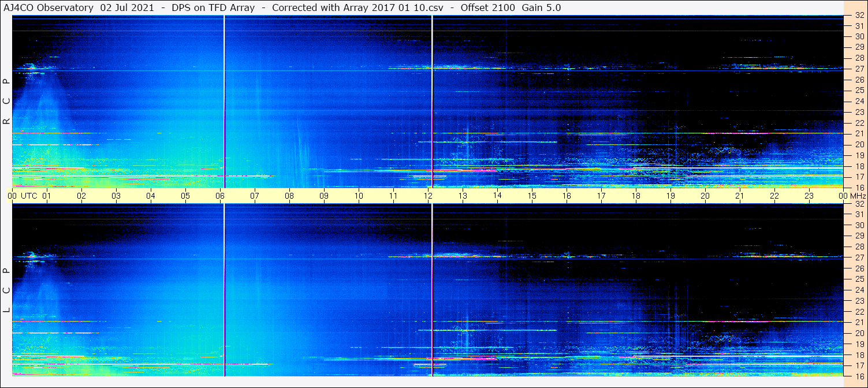Select hour 12 on the time axis

click(428, 196)
